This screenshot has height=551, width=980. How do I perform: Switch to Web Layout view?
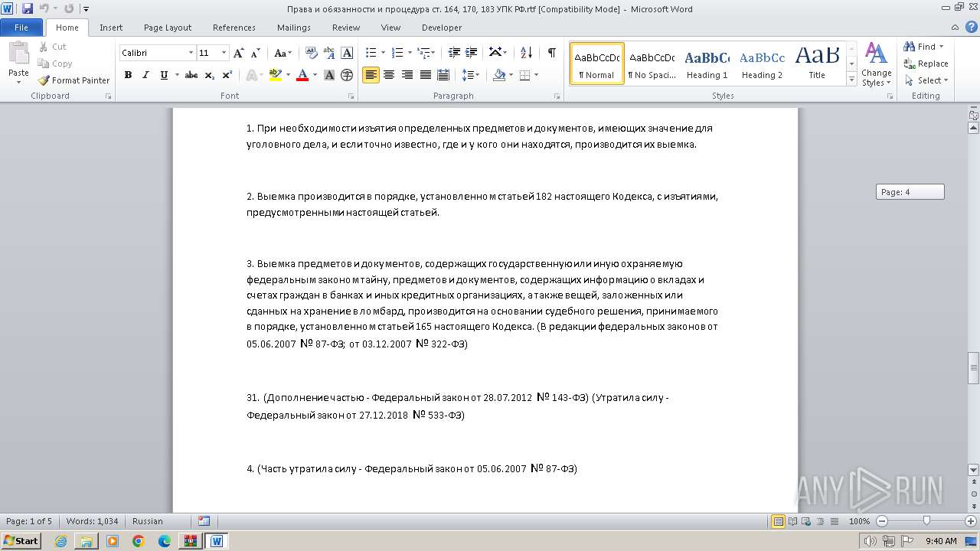(805, 521)
